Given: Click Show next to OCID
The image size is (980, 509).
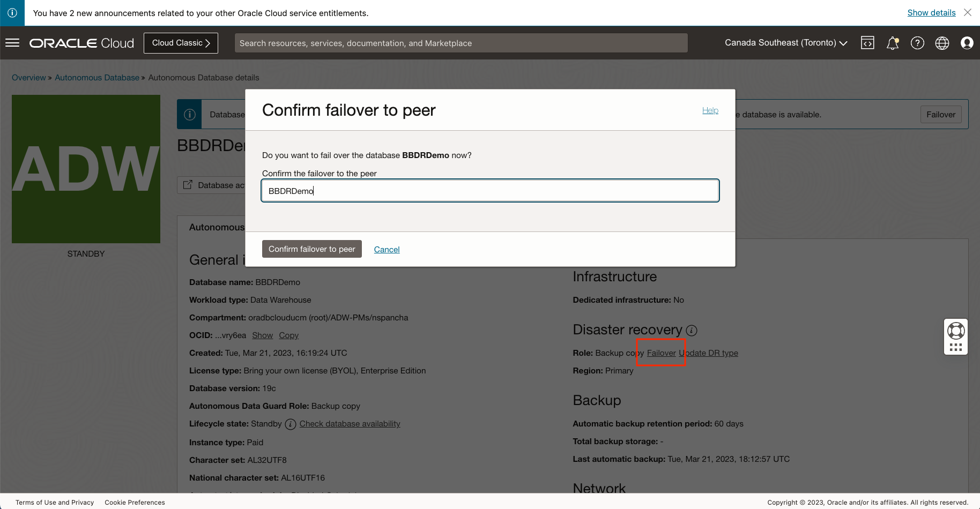Looking at the screenshot, I should pos(263,335).
